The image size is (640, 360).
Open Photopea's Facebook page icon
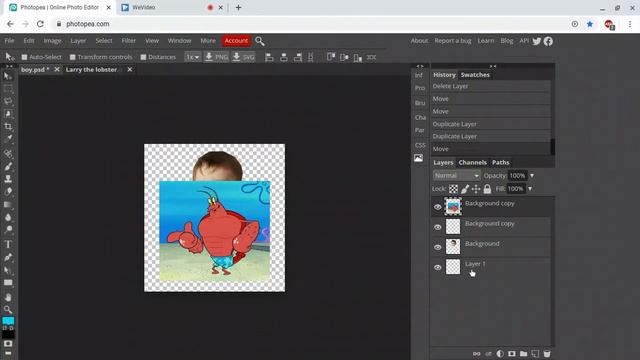[x=548, y=41]
